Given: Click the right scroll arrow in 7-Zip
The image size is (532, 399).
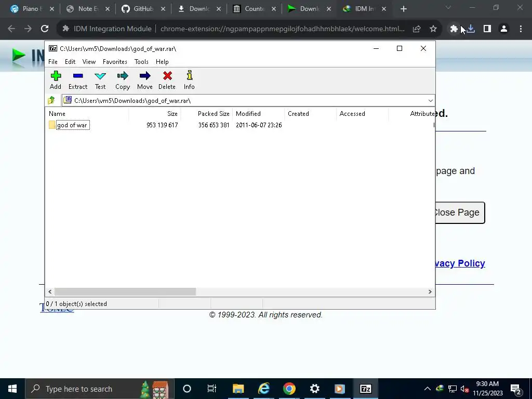Looking at the screenshot, I should (430, 292).
